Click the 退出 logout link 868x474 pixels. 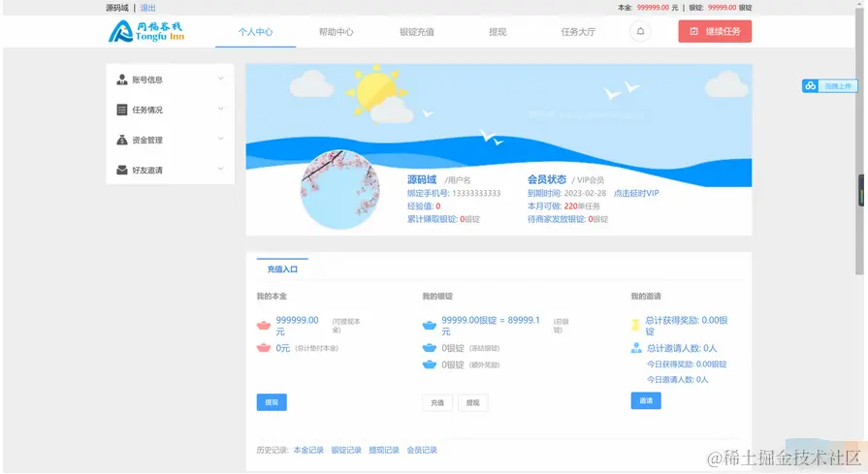coord(147,8)
